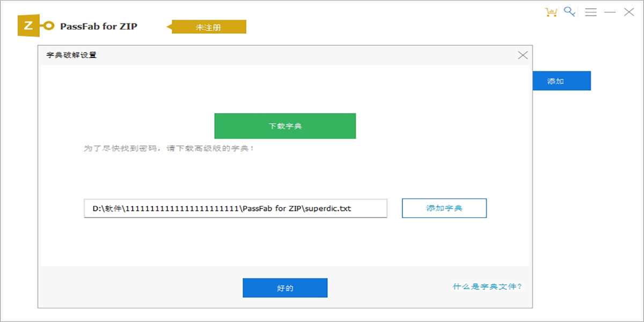Click the dictionary path input field
644x322 pixels.
coord(236,208)
